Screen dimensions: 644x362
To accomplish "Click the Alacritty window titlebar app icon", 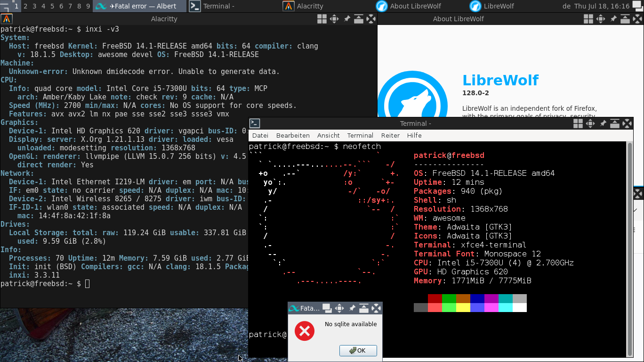I will click(6, 19).
